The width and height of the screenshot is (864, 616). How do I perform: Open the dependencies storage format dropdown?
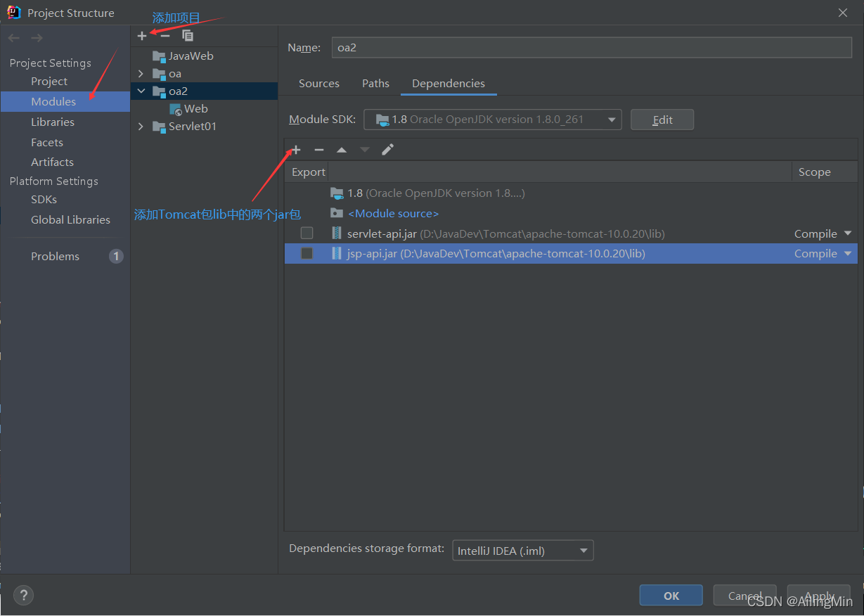click(x=523, y=551)
